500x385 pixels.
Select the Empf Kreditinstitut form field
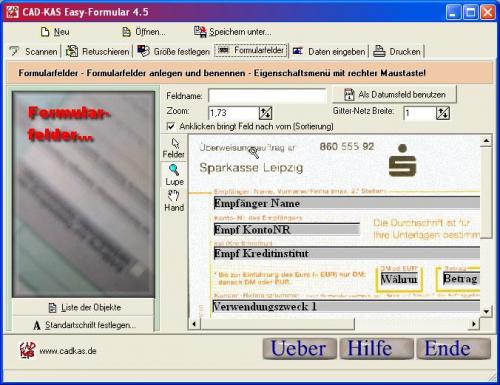(x=347, y=253)
